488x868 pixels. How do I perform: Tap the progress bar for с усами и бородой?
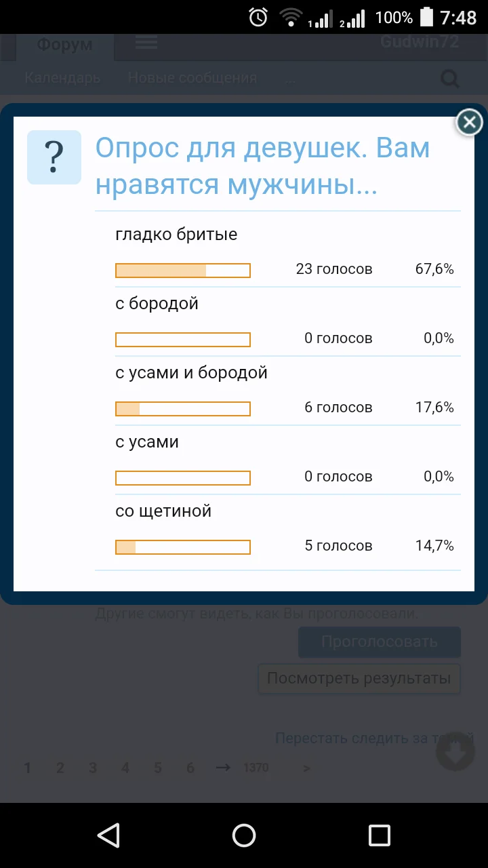click(x=183, y=408)
